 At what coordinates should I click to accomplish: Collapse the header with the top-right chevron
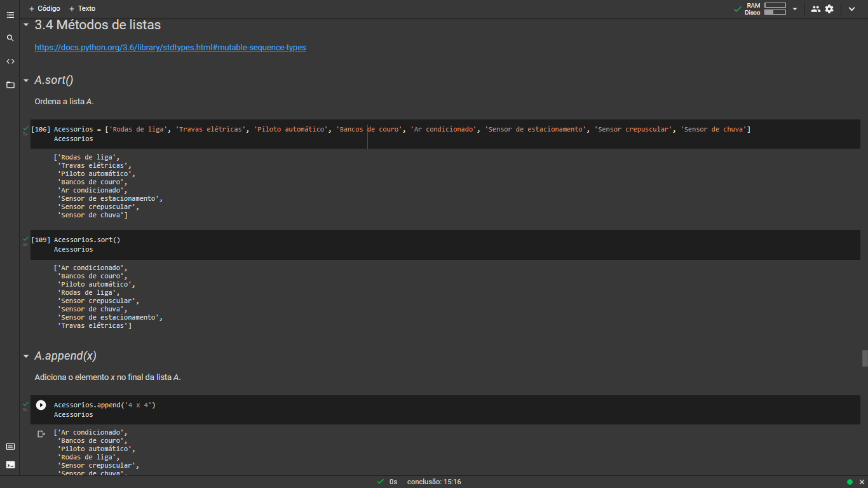click(x=851, y=9)
